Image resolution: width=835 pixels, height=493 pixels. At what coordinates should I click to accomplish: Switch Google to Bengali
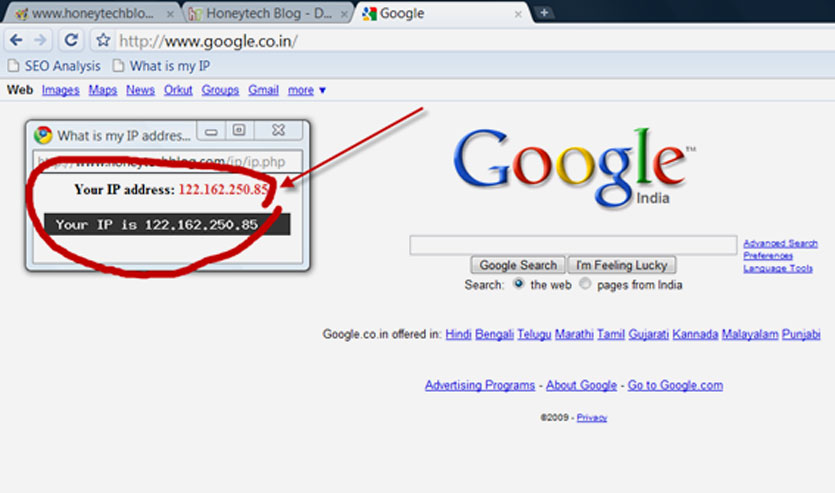(x=494, y=334)
